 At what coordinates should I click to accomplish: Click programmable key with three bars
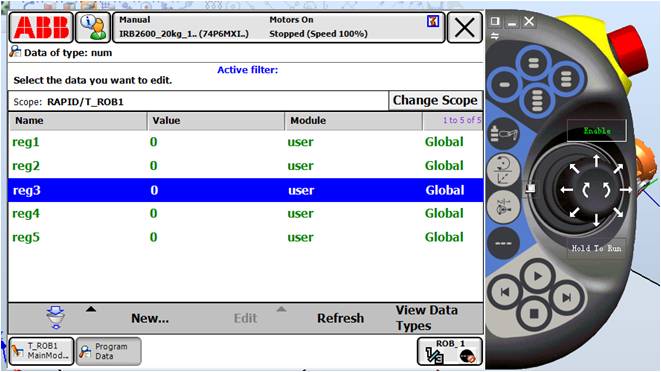[566, 78]
